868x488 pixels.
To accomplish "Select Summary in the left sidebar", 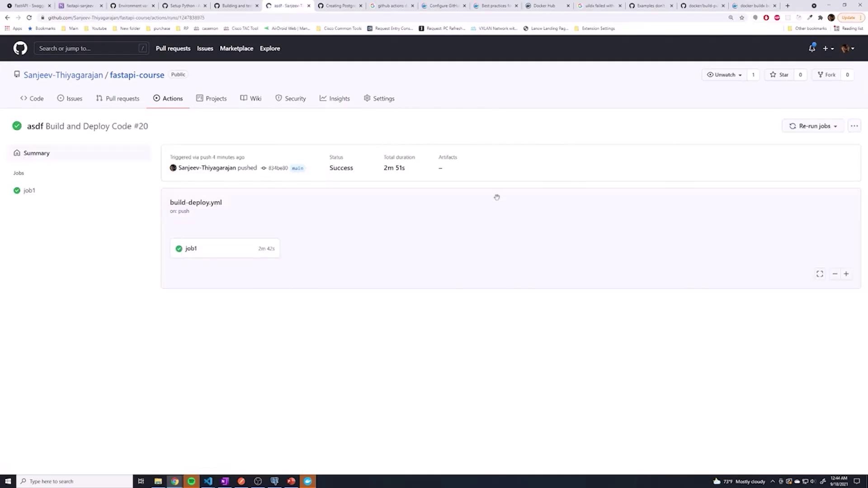I will 79,153.
